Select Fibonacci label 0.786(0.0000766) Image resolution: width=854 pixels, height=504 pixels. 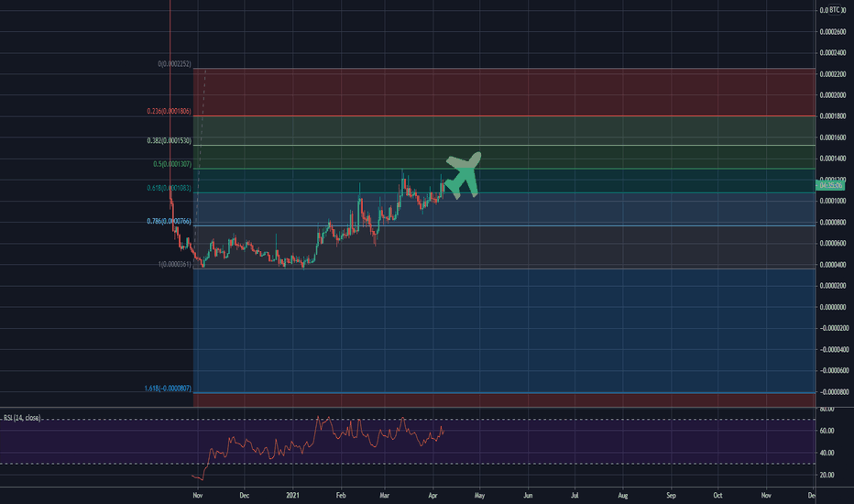point(169,221)
